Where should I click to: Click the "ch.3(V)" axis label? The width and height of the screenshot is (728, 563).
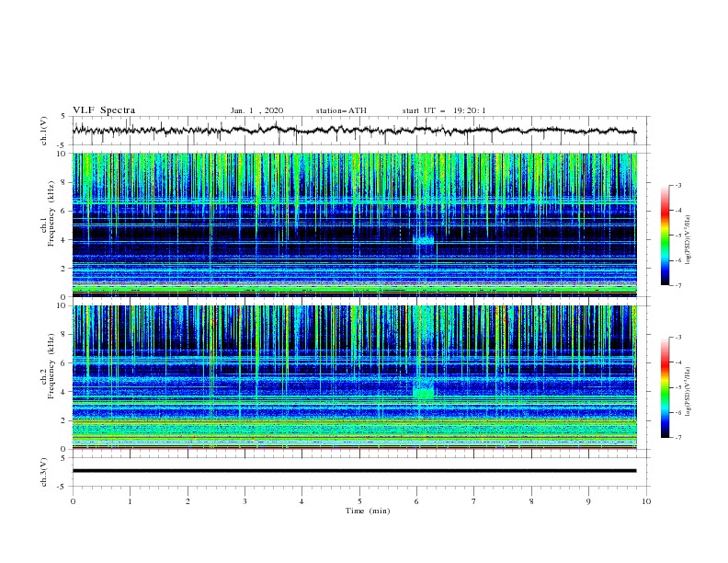44,472
